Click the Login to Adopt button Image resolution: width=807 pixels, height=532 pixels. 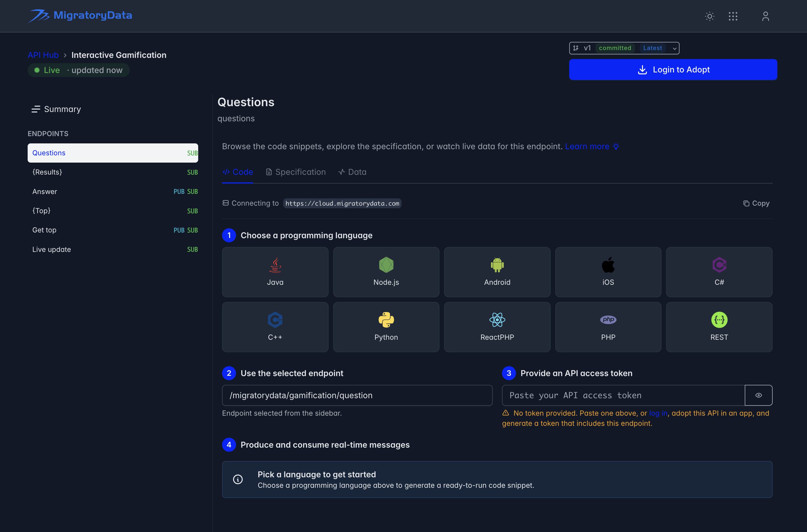673,70
